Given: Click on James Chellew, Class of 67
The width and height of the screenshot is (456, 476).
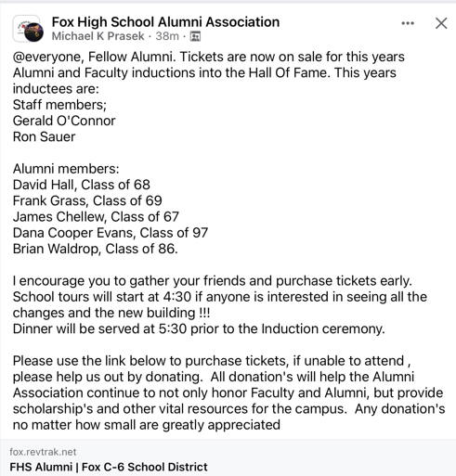Looking at the screenshot, I should pos(96,217).
